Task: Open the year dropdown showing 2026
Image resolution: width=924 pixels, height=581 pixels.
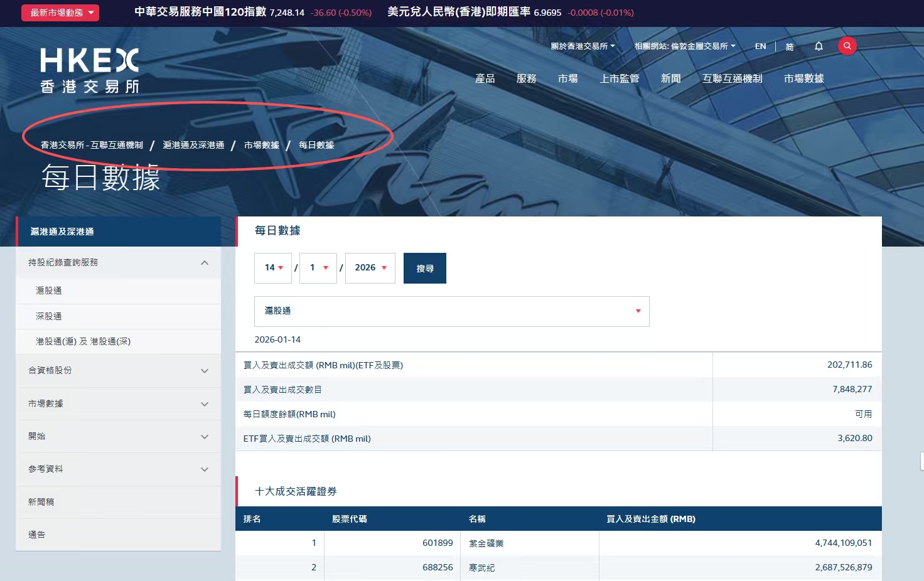Action: pos(370,268)
